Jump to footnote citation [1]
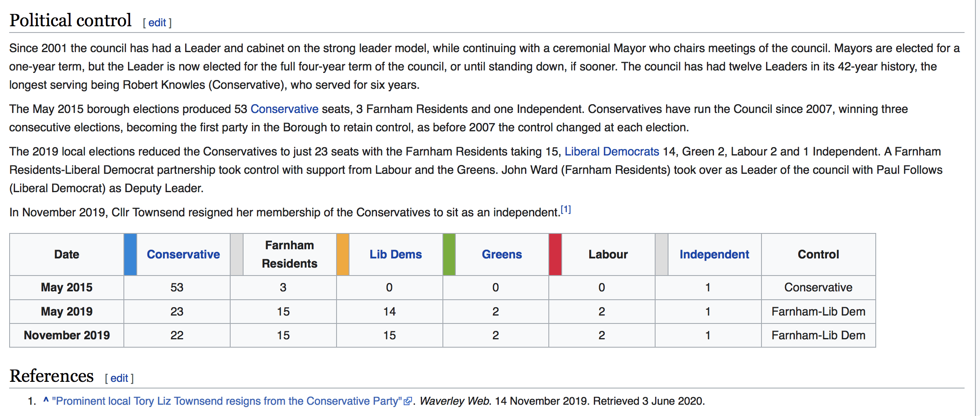This screenshot has width=980, height=416. click(565, 210)
